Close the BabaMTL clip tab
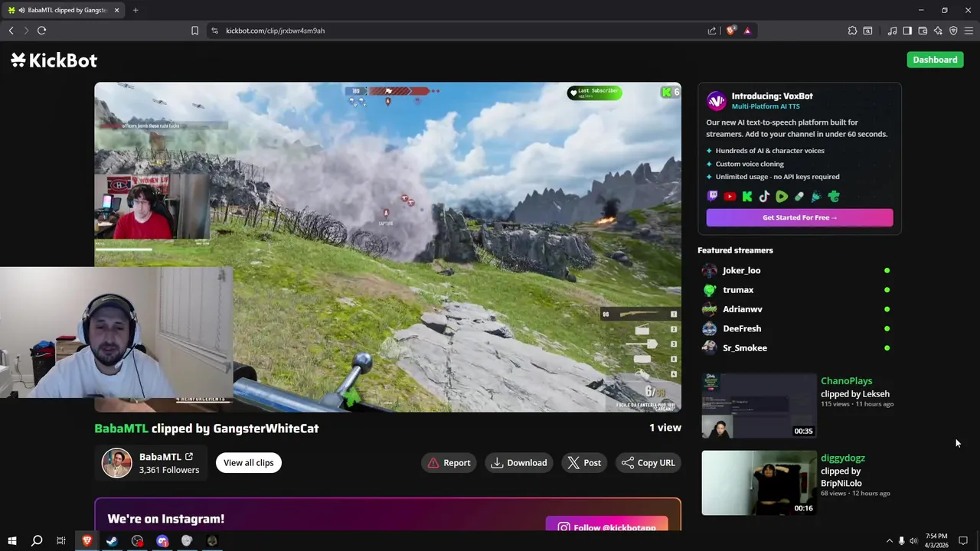 pos(117,10)
